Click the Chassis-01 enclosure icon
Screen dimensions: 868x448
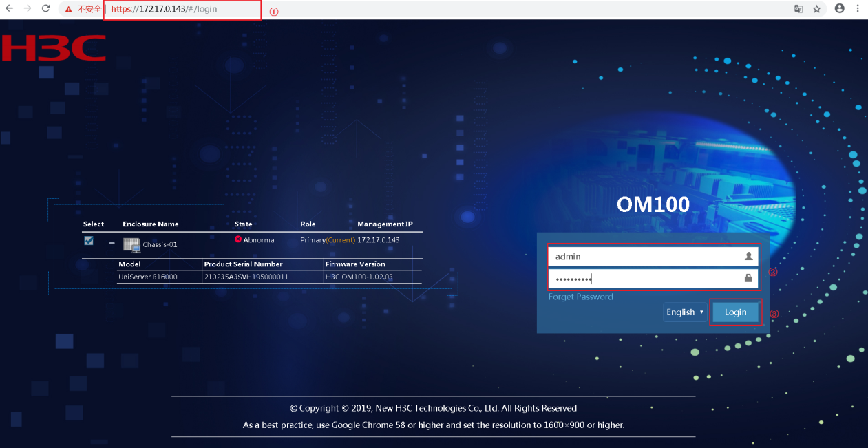coord(131,244)
